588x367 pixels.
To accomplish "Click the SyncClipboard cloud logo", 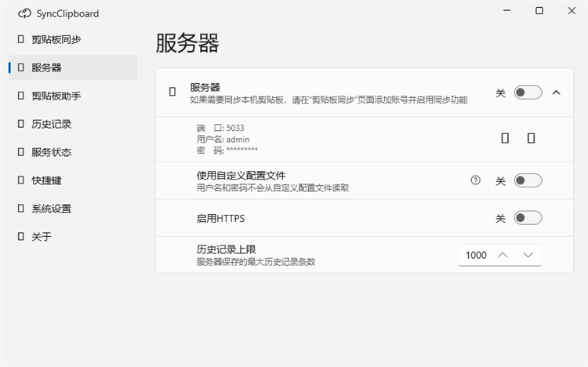I will pyautogui.click(x=25, y=14).
